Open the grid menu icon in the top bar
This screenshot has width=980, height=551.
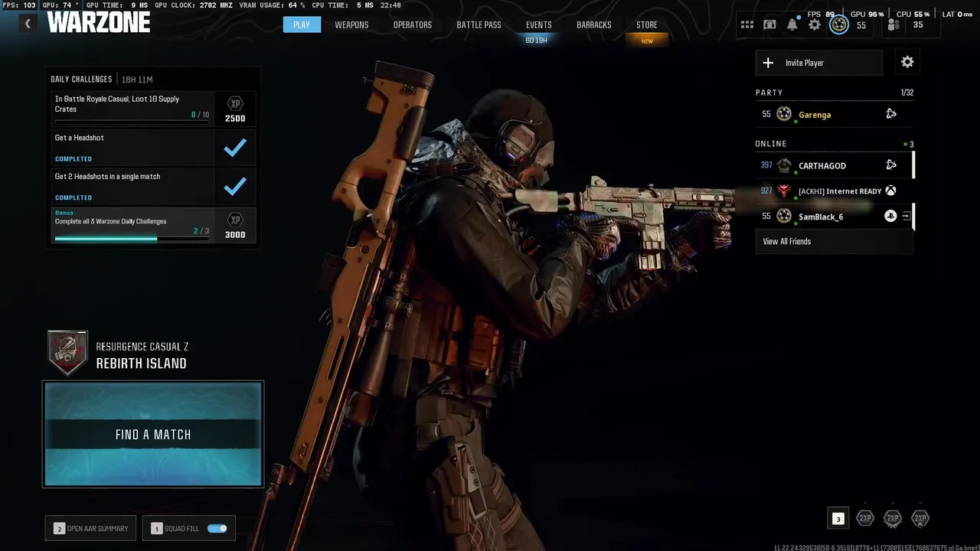[x=747, y=24]
